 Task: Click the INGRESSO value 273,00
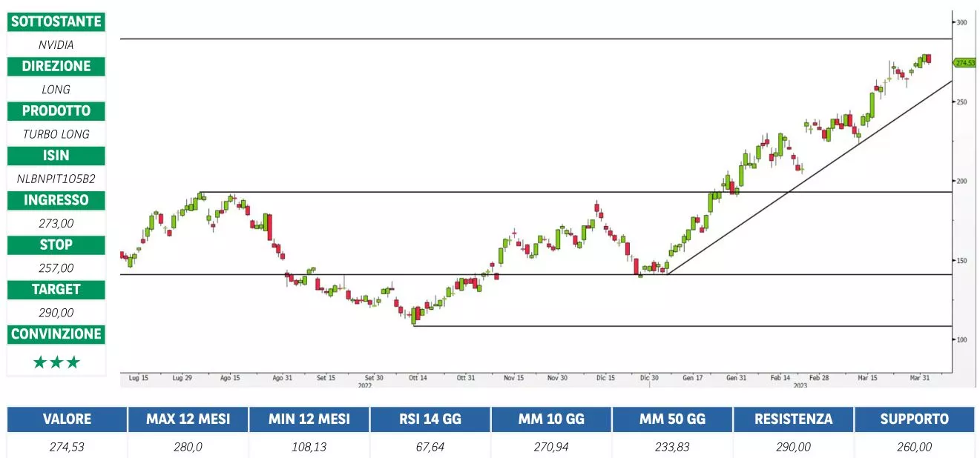(56, 223)
